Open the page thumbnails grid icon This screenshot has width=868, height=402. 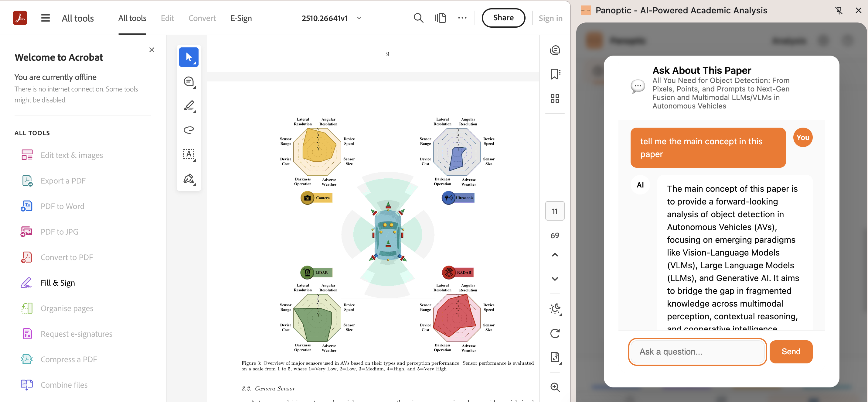[555, 98]
